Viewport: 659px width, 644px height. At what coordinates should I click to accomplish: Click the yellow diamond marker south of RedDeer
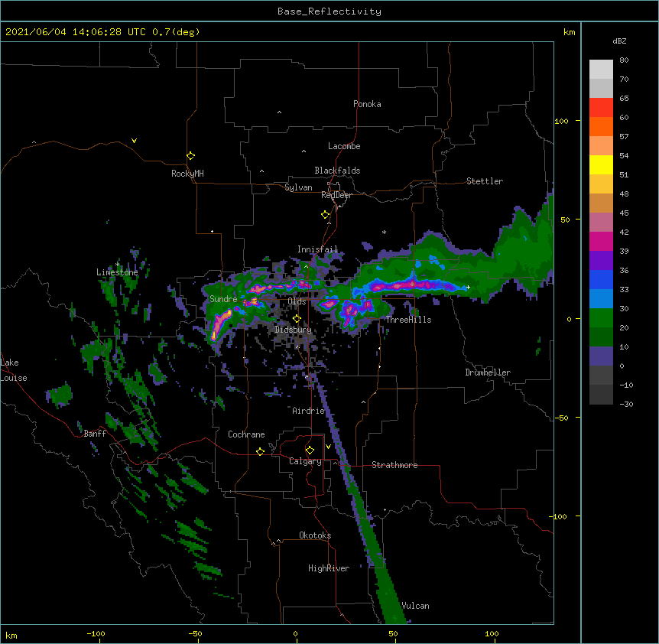pyautogui.click(x=325, y=215)
